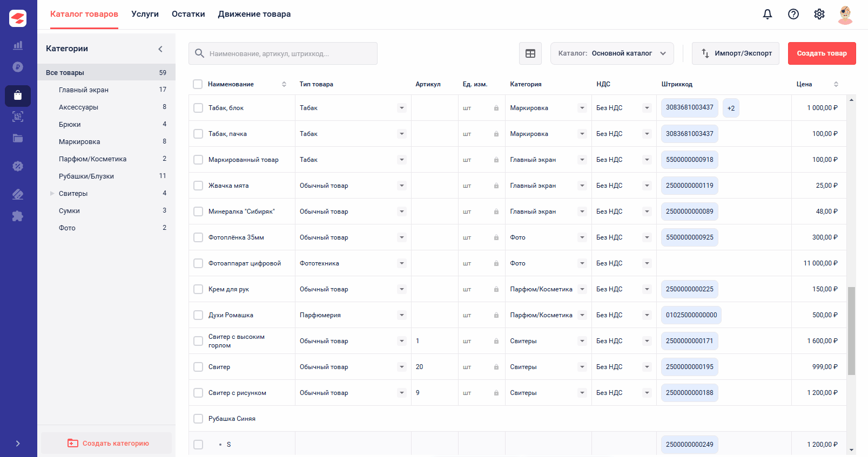Open the puzzle piece integrations sidebar icon

[x=18, y=216]
